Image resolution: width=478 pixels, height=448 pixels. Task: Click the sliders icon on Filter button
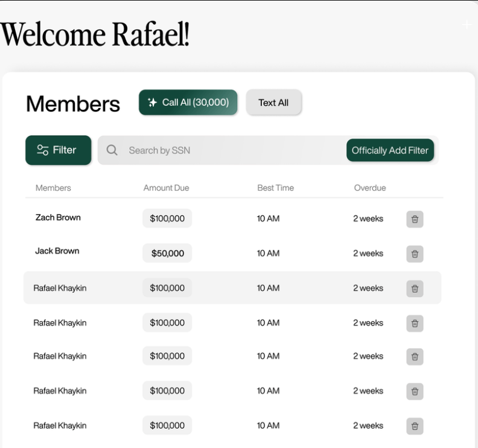pyautogui.click(x=42, y=150)
